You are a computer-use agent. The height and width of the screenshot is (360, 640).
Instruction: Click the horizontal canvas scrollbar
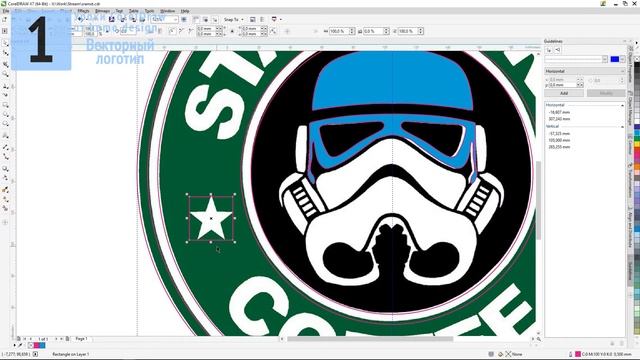point(369,339)
